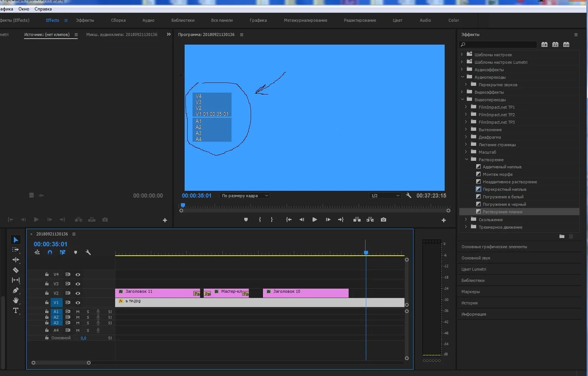Screen dimensions: 588x376
Task: Switch to the Цвет workspace
Action: tap(397, 20)
